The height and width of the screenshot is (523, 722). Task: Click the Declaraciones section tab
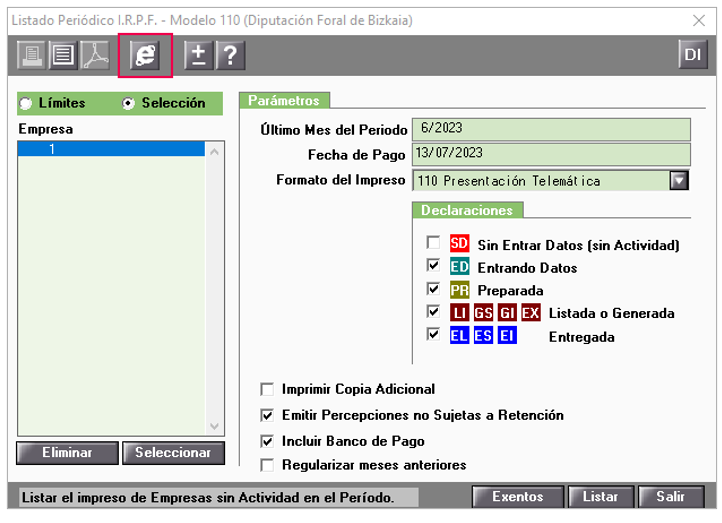pos(467,210)
